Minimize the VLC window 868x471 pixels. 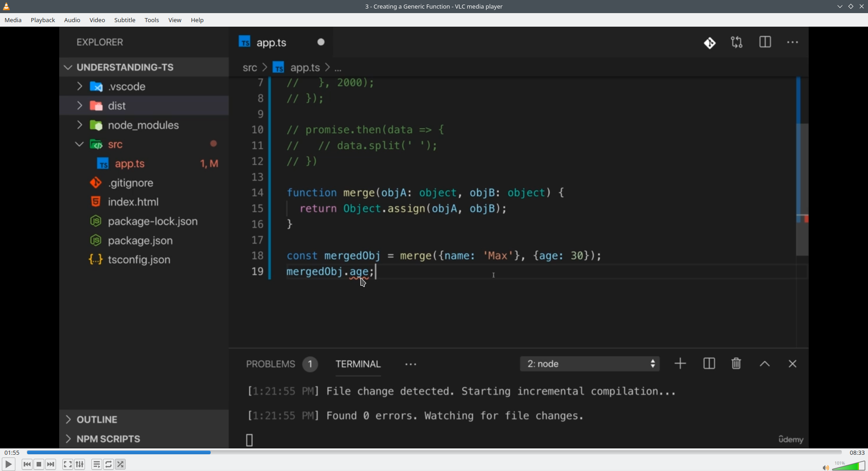[x=840, y=6]
